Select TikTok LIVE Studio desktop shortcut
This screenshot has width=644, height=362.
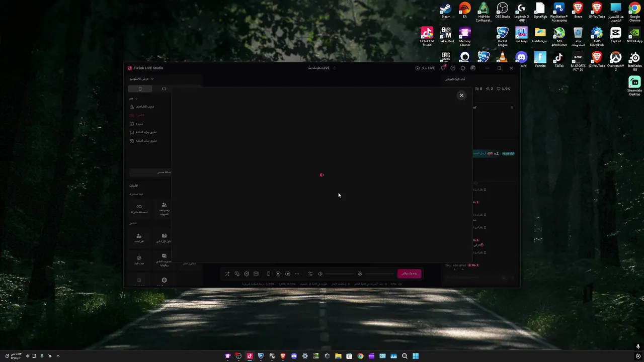click(x=427, y=36)
